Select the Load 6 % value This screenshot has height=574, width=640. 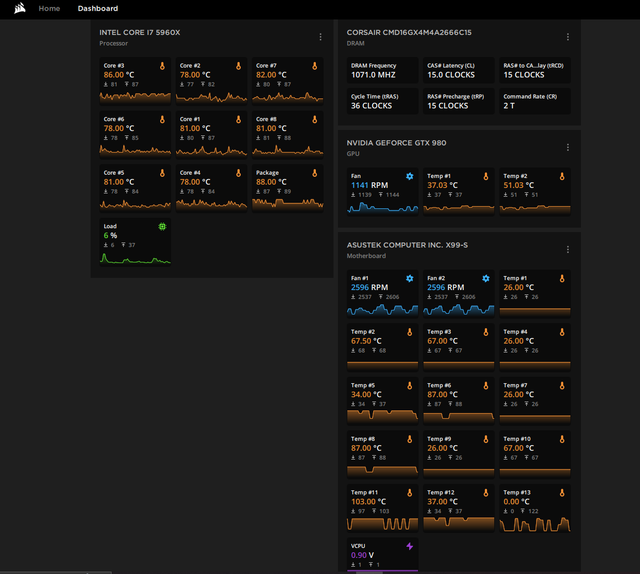pos(110,236)
